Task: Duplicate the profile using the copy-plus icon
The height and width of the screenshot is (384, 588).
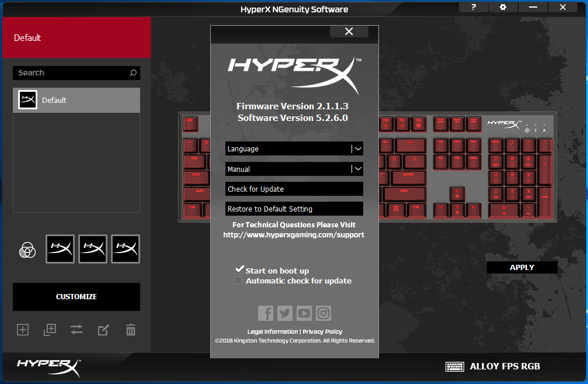Action: tap(50, 330)
